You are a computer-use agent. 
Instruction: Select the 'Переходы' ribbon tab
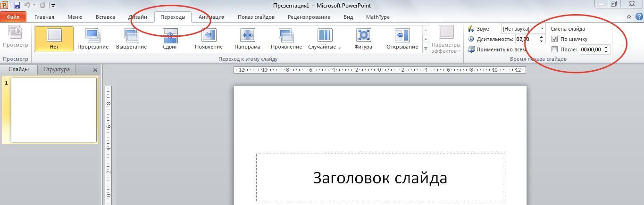pos(173,17)
